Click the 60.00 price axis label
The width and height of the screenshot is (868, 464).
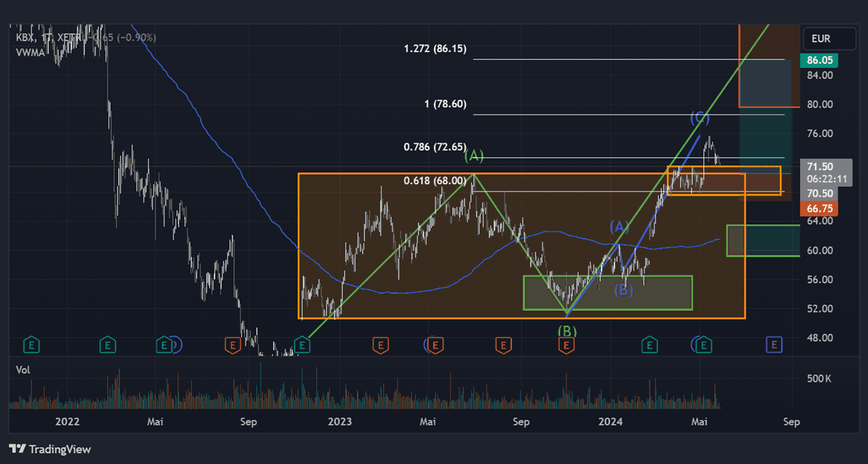(x=821, y=250)
